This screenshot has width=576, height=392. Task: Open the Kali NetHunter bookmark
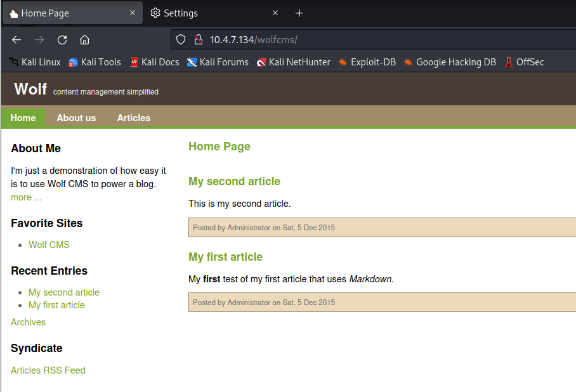(x=294, y=62)
